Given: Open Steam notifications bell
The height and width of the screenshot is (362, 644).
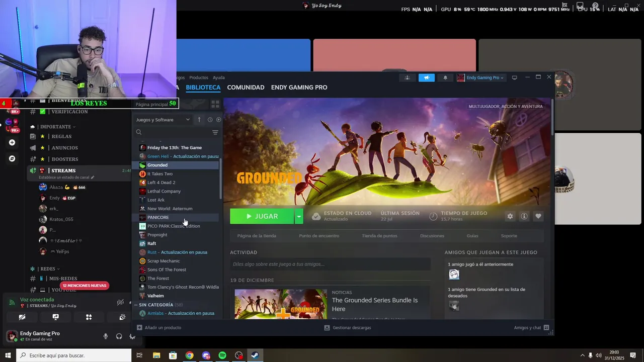Looking at the screenshot, I should [445, 77].
